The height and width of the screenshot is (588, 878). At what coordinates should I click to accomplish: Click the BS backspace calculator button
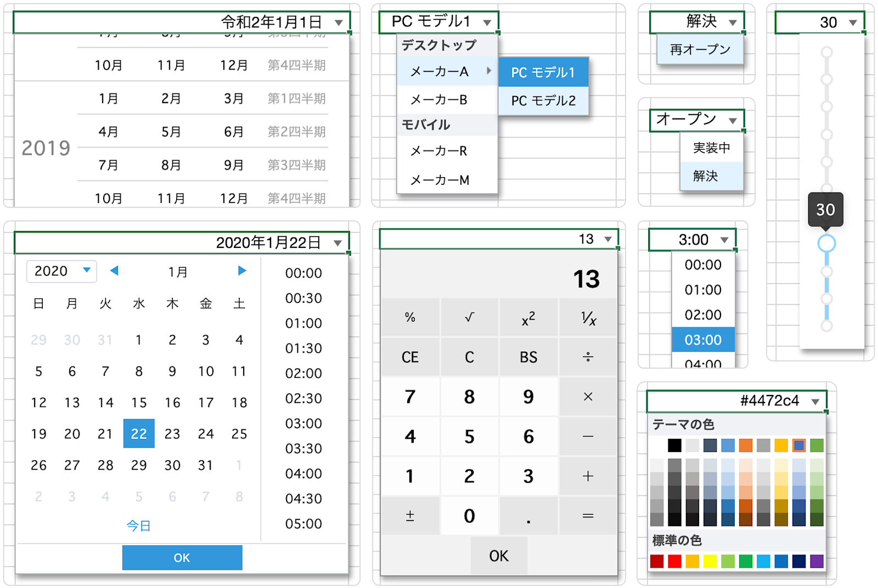[x=528, y=357]
